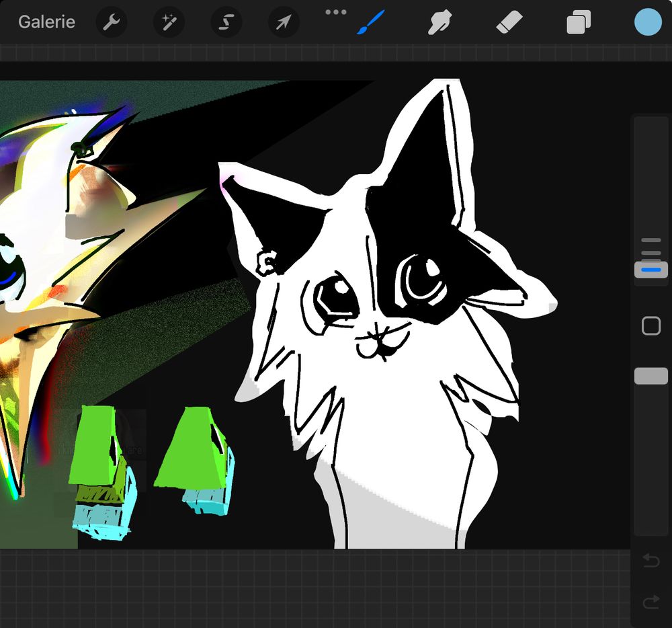This screenshot has width=672, height=628.
Task: Click the brush size slider handle
Action: click(x=650, y=269)
